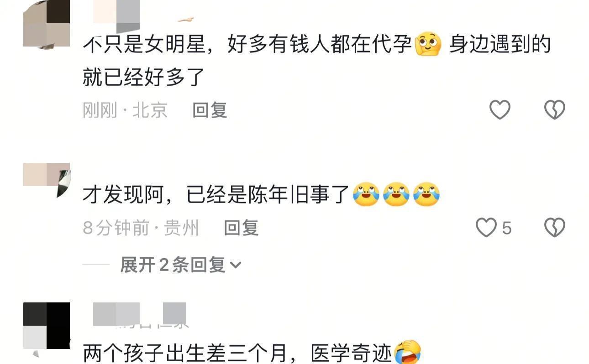Viewport: 589px width, 364px height.
Task: Click the facepalm laughing emoji after 医学奇迹
Action: click(407, 353)
